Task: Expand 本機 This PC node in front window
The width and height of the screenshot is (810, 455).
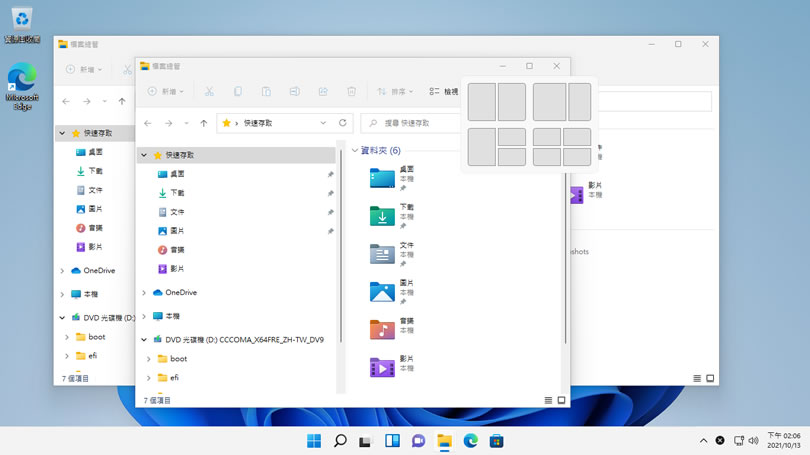Action: (x=144, y=316)
